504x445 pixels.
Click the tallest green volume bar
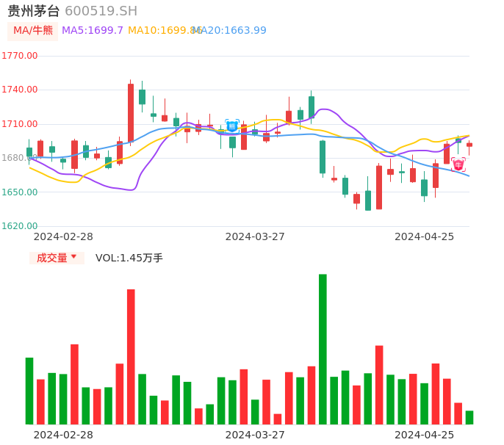pos(323,349)
